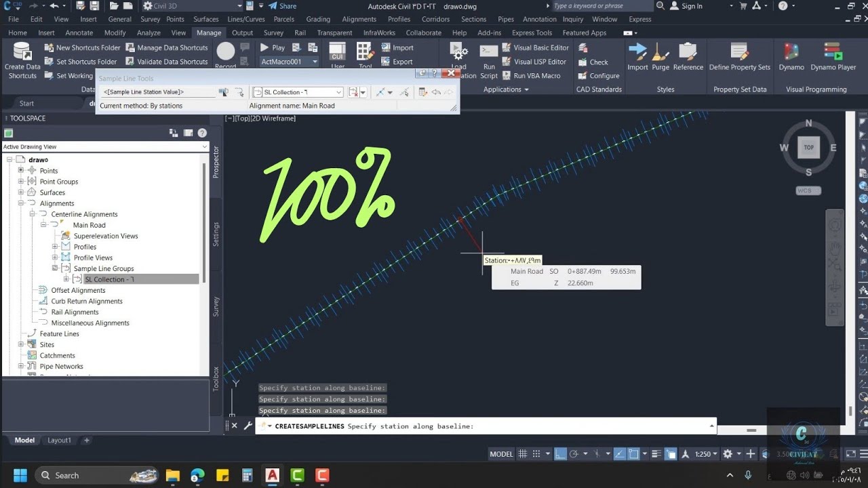Expand the Profiles tree node

click(55, 247)
